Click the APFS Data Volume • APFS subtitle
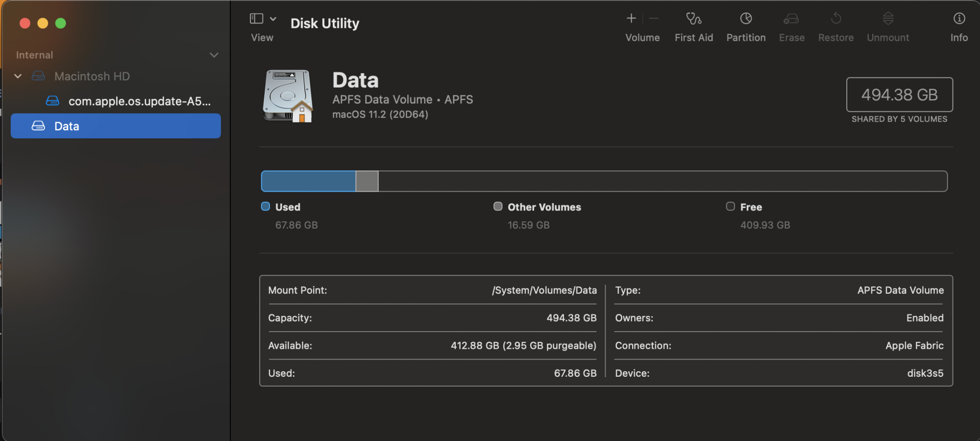The height and width of the screenshot is (441, 980). pyautogui.click(x=403, y=100)
